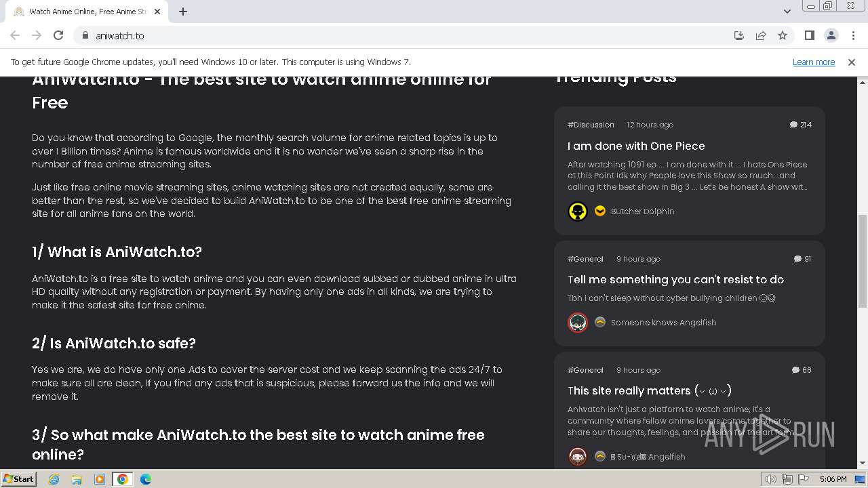Open Chrome profile avatar
The image size is (868, 488).
point(831,35)
